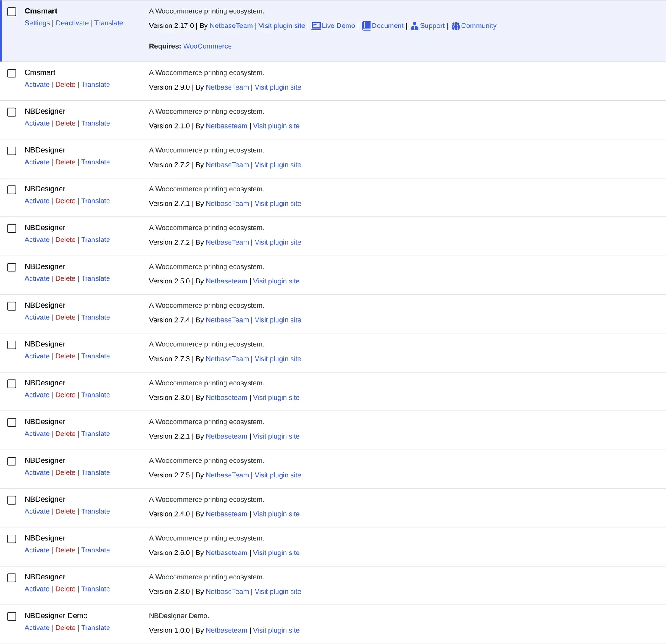The width and height of the screenshot is (666, 644).
Task: Activate NBDesigner version 2.8.0
Action: pyautogui.click(x=37, y=589)
